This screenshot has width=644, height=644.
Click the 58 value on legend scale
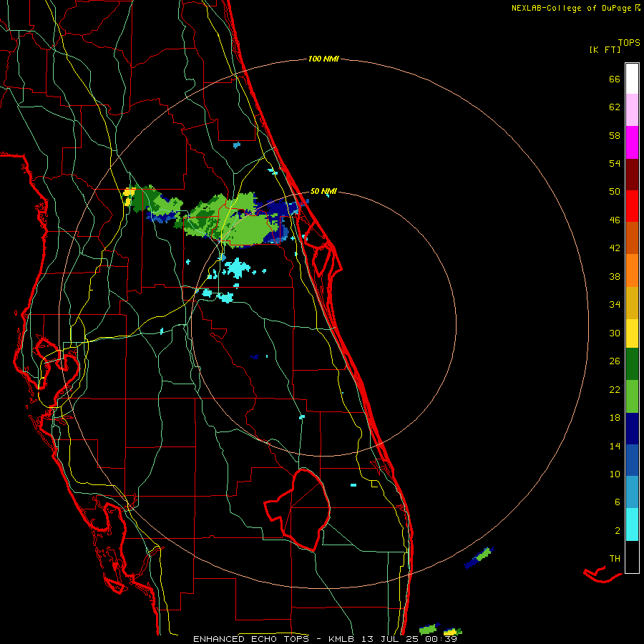615,135
